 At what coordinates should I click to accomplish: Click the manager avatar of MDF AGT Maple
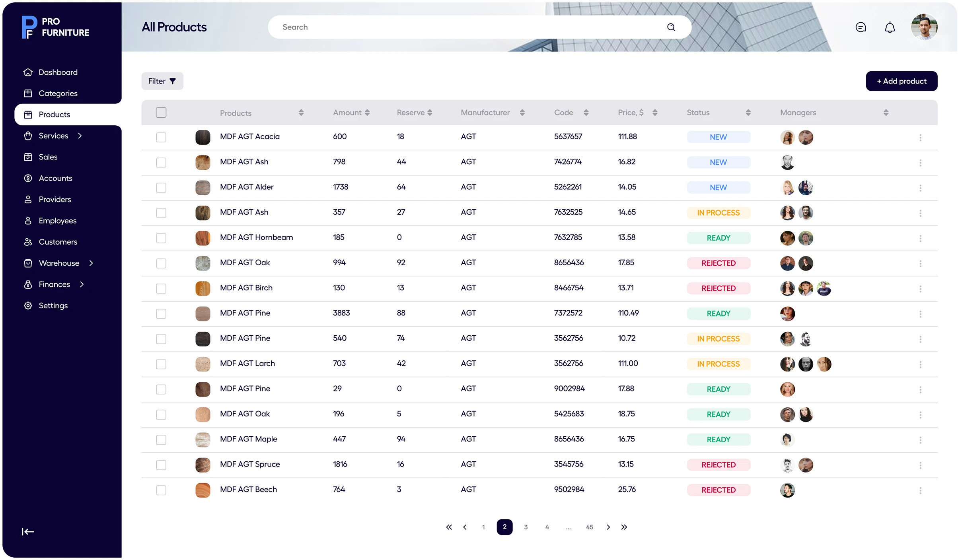click(787, 439)
